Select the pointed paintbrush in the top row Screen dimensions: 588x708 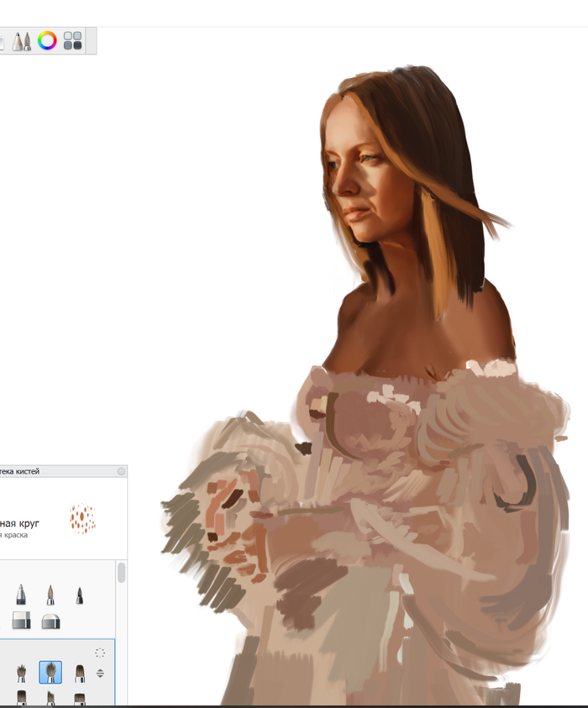coord(50,595)
